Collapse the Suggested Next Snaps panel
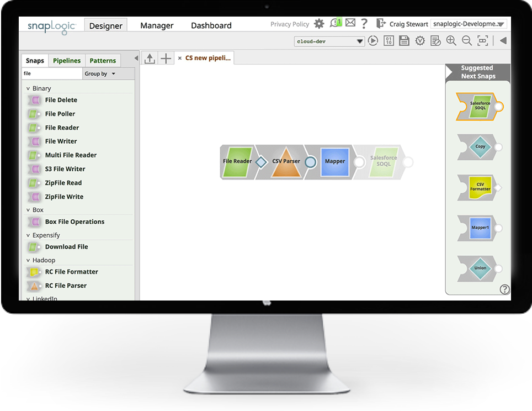 pos(449,72)
